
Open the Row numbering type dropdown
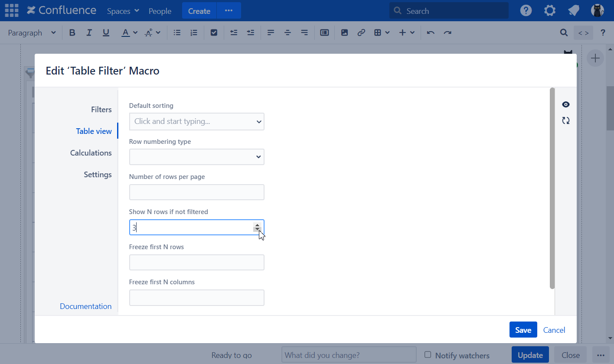point(197,157)
